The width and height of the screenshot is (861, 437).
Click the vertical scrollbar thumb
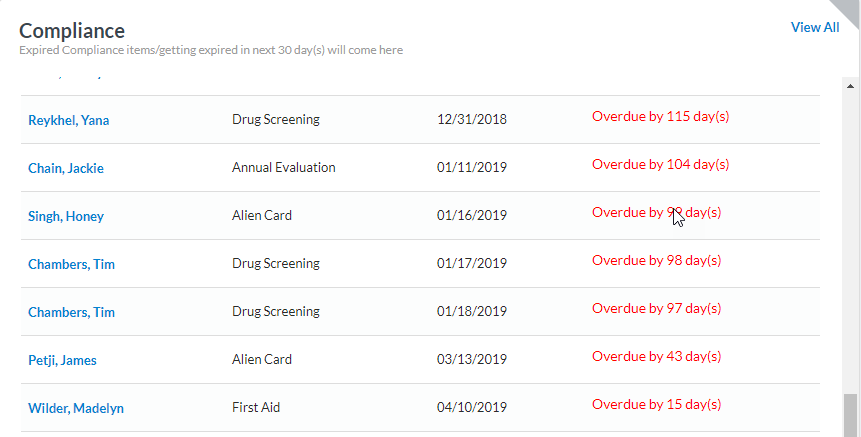[x=851, y=414]
